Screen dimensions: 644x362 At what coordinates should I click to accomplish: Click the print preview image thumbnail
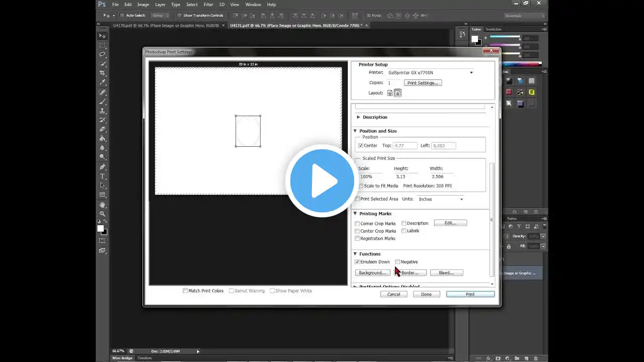pos(248,131)
